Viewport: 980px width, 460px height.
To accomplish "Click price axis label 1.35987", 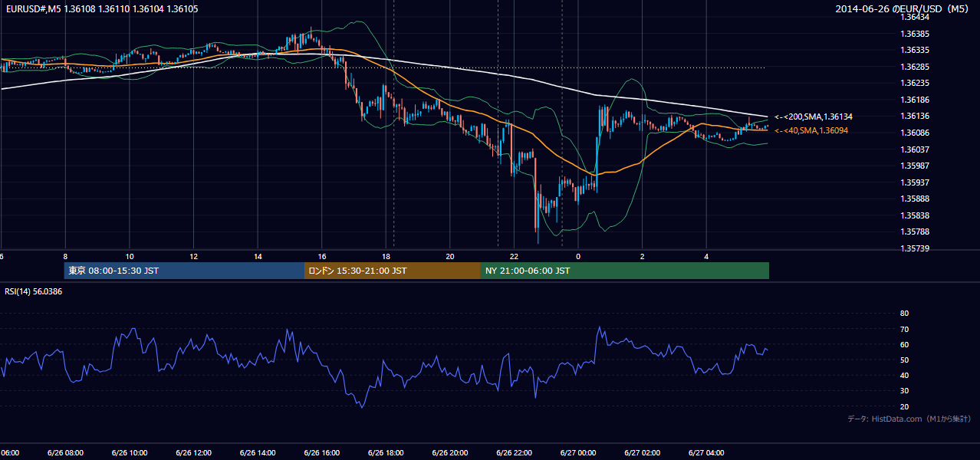I will pyautogui.click(x=914, y=166).
